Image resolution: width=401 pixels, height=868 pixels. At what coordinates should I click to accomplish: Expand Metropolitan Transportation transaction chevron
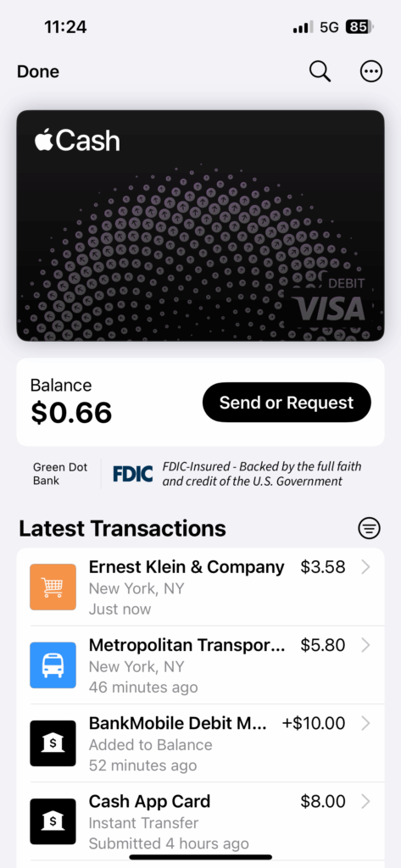coord(365,645)
